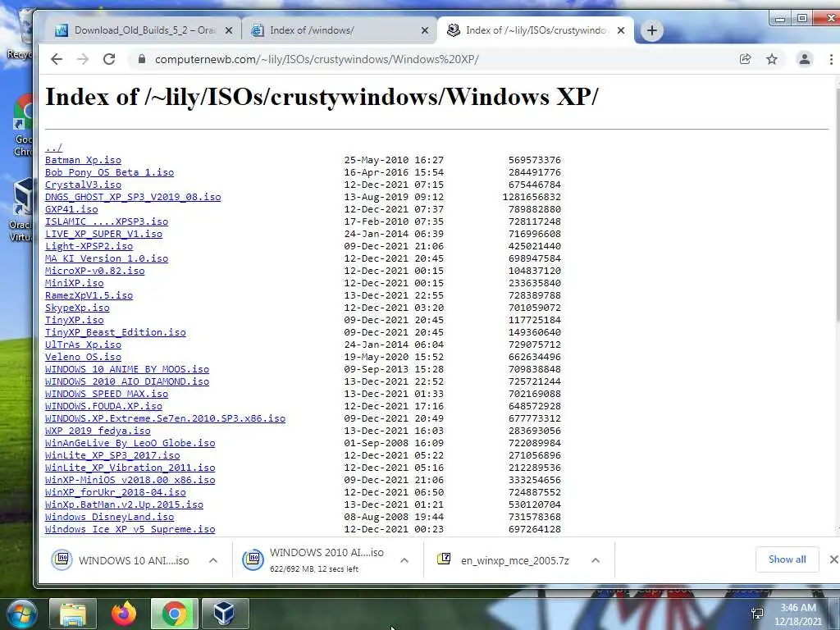Click the browser forward arrow
The width and height of the screenshot is (840, 630).
(x=83, y=59)
